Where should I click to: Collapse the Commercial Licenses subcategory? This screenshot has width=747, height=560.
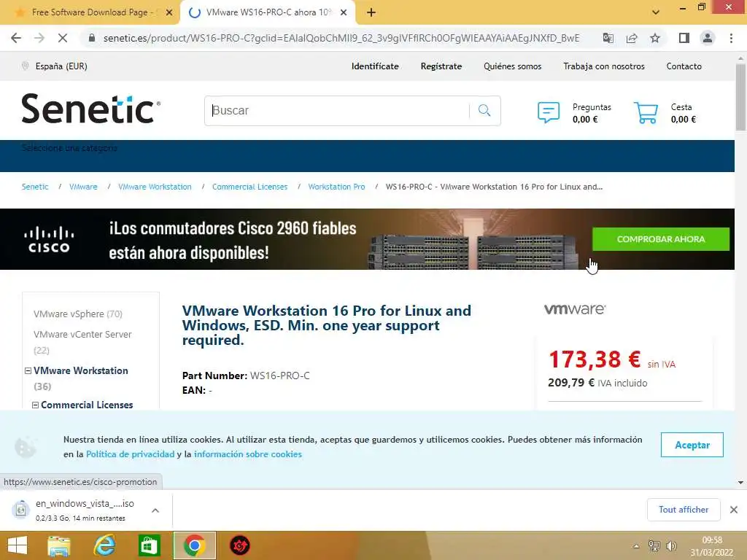click(x=35, y=405)
